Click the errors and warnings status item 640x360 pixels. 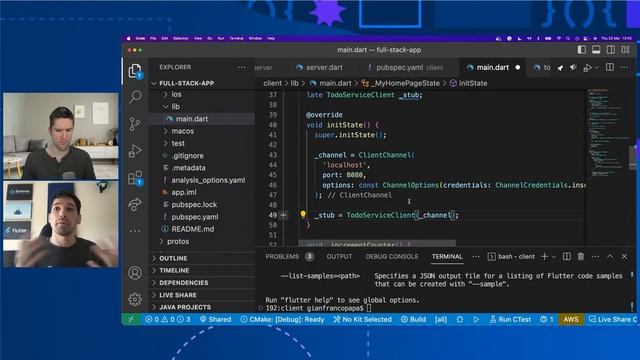pyautogui.click(x=168, y=320)
